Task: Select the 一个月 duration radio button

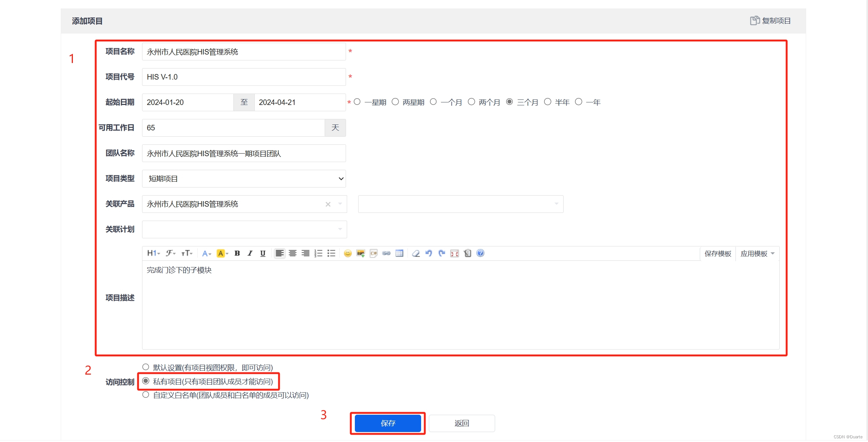Action: 433,102
